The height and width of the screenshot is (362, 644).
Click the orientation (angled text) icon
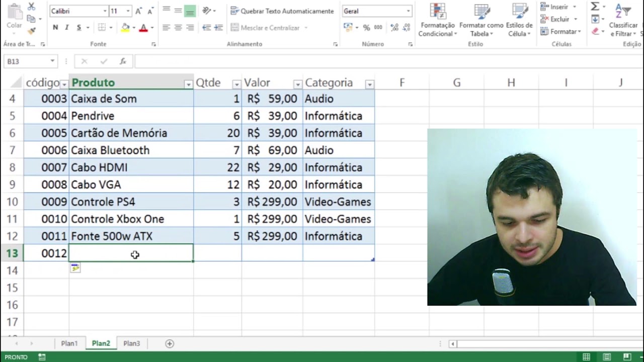[x=206, y=11]
